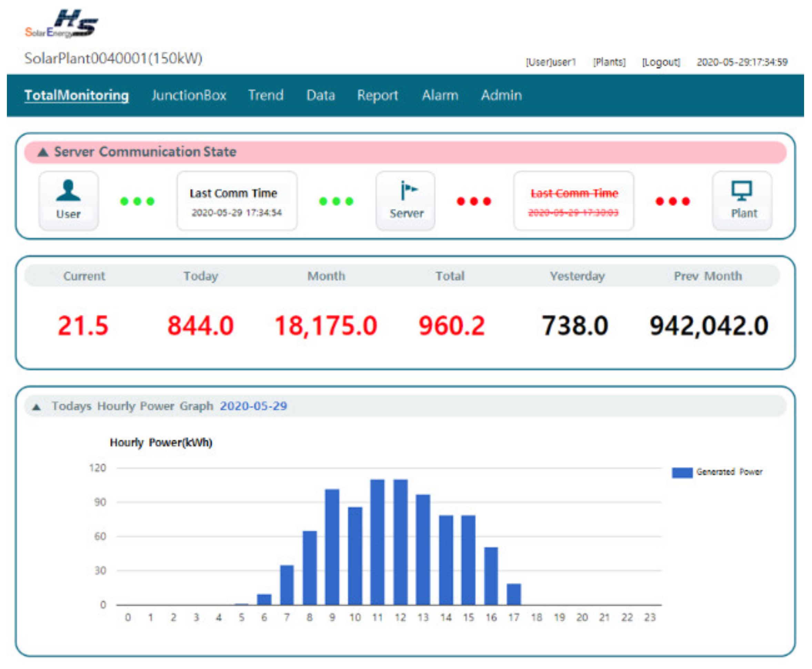
Task: Click the graph date 2020-05-29
Action: click(x=253, y=406)
